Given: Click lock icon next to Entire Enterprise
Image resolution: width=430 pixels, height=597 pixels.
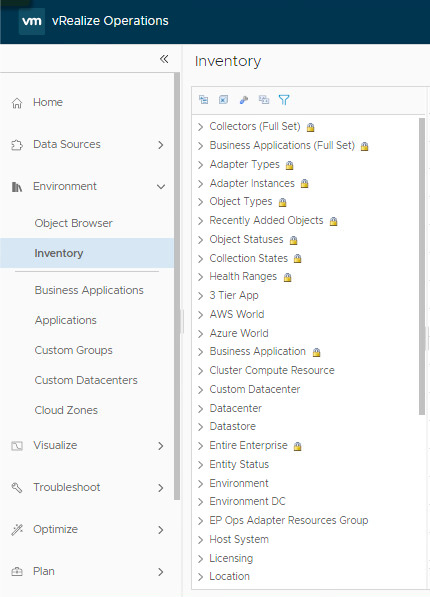Looking at the screenshot, I should 297,446.
